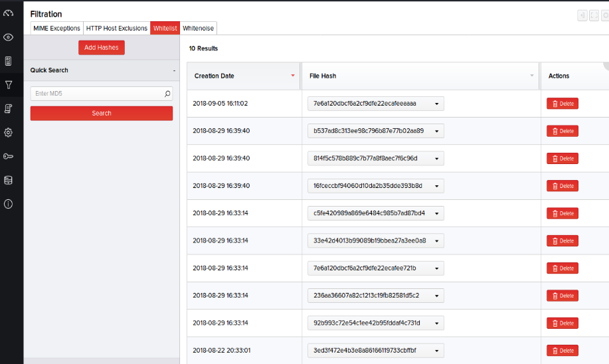Open File Hash column filter arrow

531,76
